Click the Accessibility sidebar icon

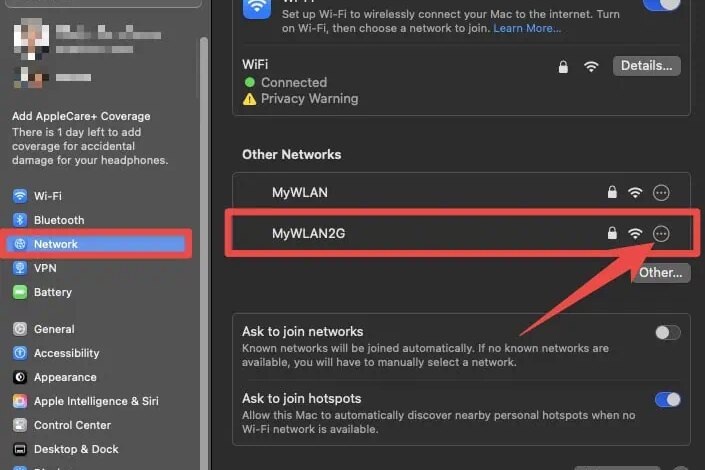(x=20, y=353)
